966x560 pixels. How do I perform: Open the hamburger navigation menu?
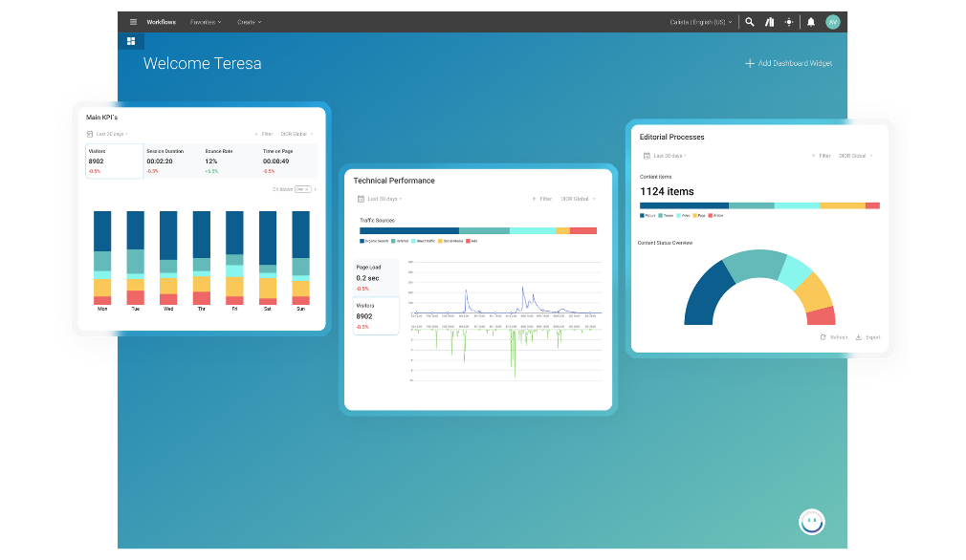coord(132,21)
